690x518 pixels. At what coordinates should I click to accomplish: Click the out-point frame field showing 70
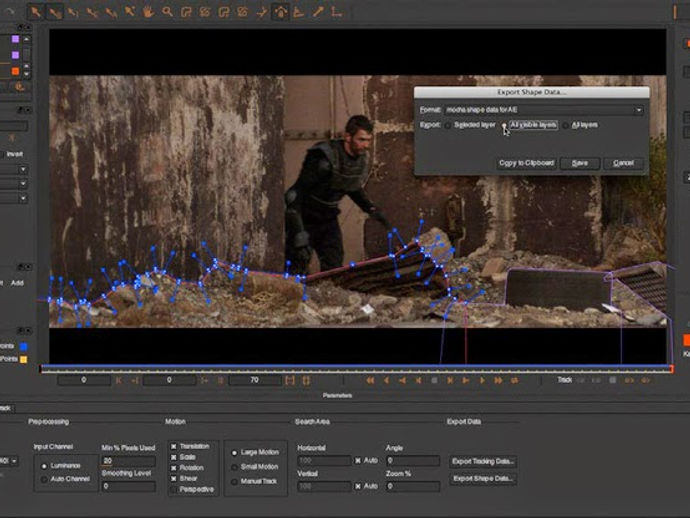tap(255, 380)
